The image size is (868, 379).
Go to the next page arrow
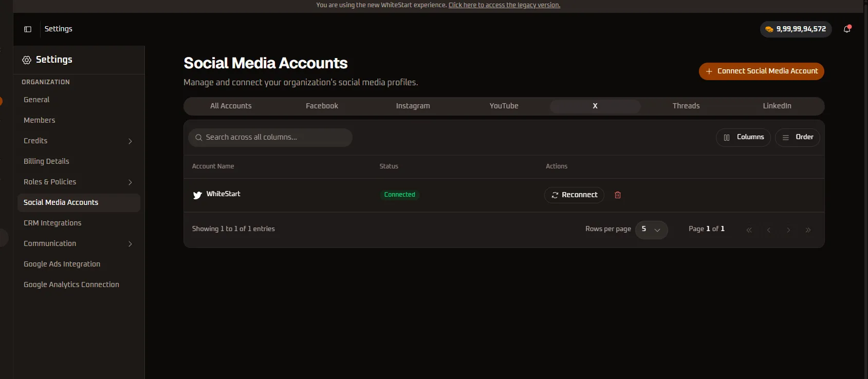(788, 230)
